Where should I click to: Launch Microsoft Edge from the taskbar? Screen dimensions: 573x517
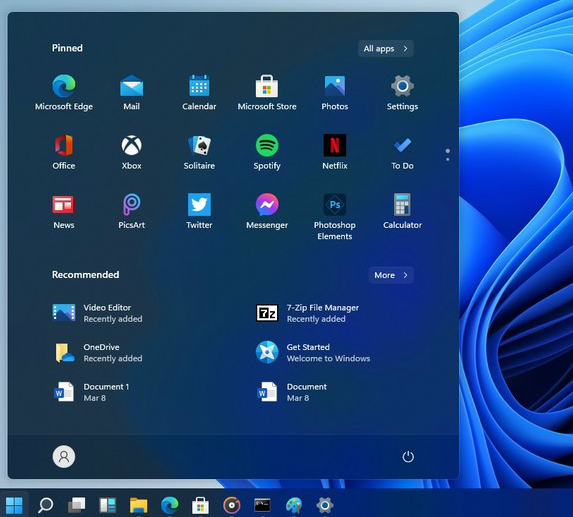[x=170, y=505]
